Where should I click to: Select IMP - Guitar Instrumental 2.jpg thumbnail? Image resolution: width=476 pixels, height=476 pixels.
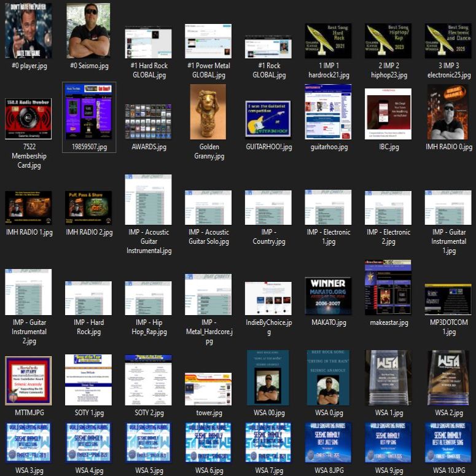pyautogui.click(x=28, y=292)
